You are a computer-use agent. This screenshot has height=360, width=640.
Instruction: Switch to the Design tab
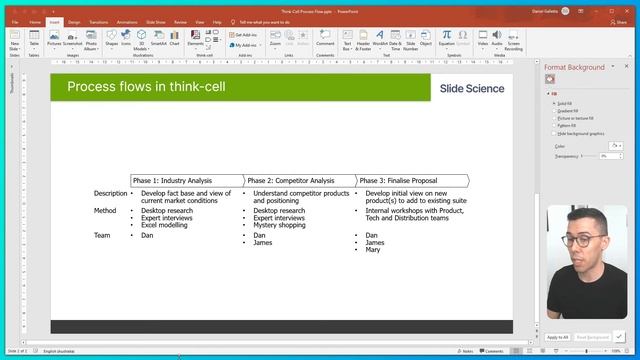click(x=74, y=22)
